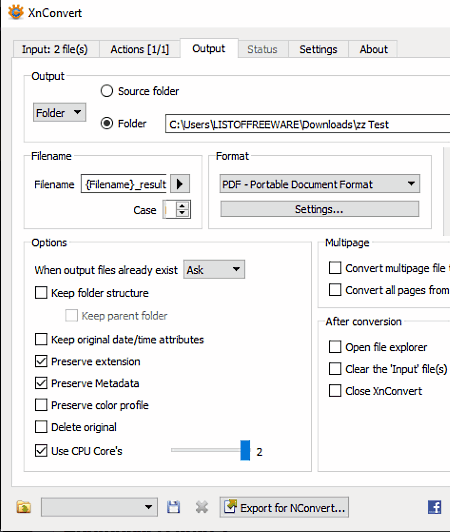This screenshot has width=450, height=532.
Task: Open the load script folder icon
Action: tap(24, 507)
